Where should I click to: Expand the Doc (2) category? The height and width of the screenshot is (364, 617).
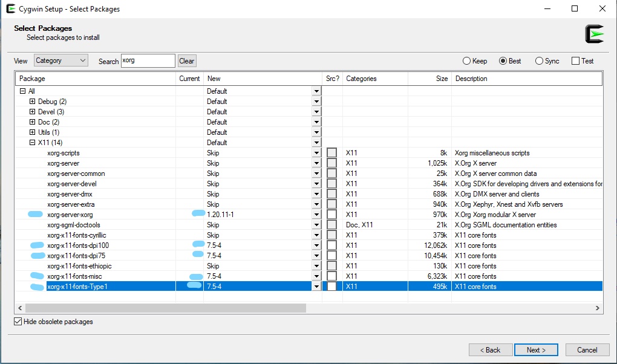(32, 122)
